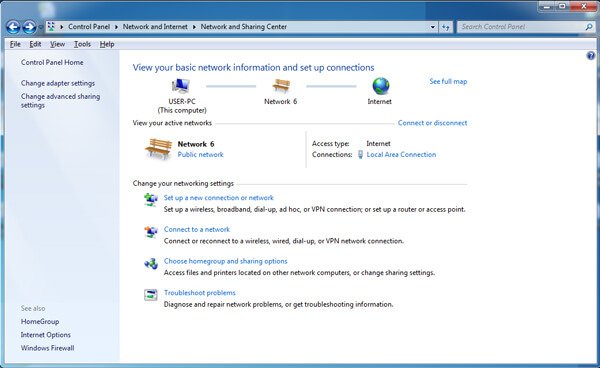600x368 pixels.
Task: Expand arrow after Control Panel breadcrumb
Action: tap(116, 27)
